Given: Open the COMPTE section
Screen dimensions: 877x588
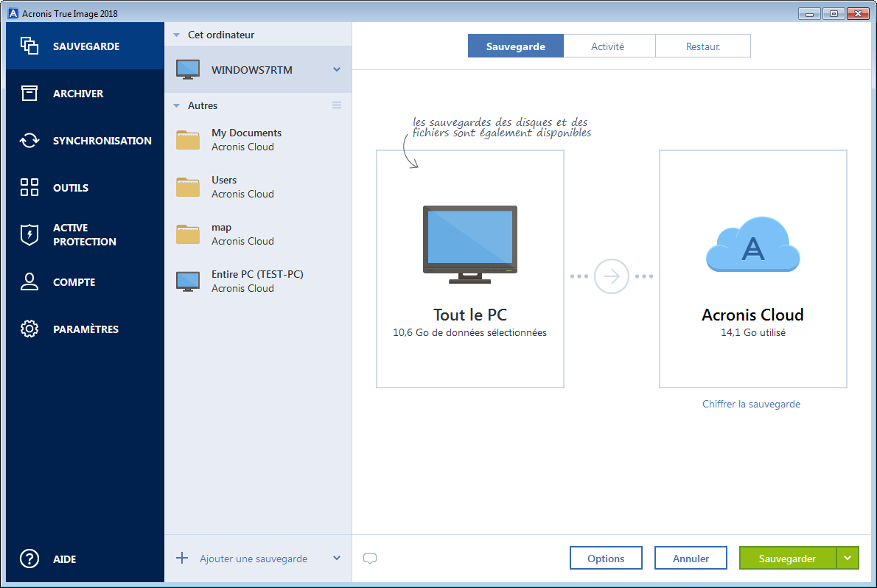Looking at the screenshot, I should point(85,282).
